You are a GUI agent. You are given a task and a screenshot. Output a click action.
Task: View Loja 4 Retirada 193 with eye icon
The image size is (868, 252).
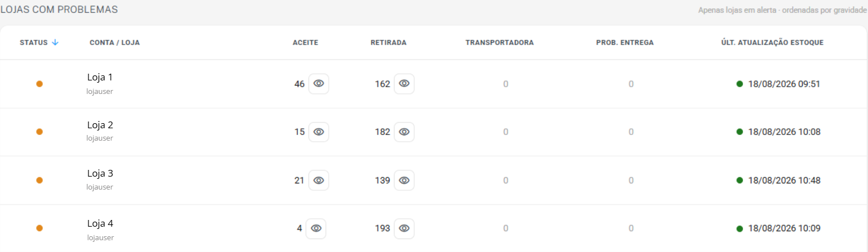[404, 228]
